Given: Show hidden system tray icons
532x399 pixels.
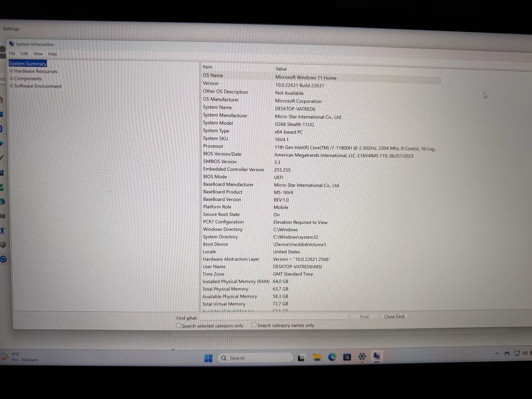Looking at the screenshot, I should coord(497,354).
